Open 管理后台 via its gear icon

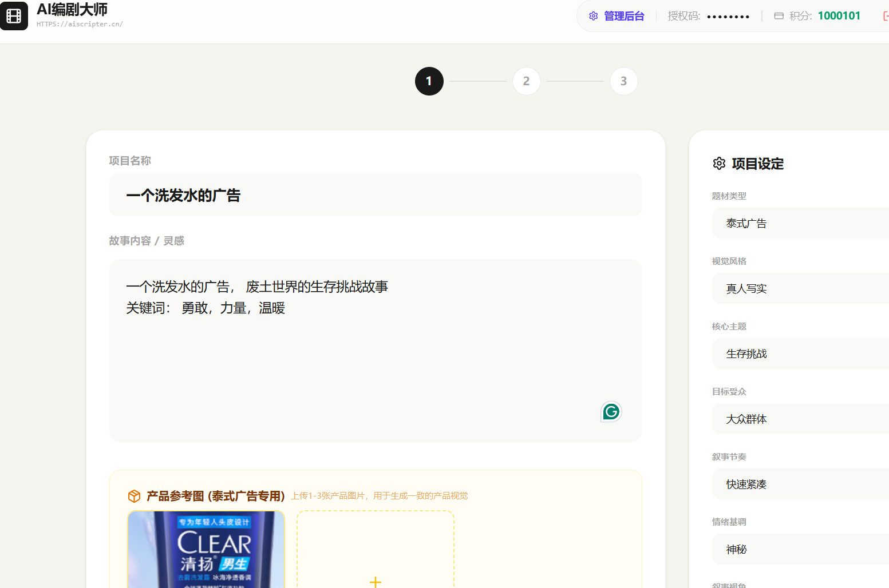point(593,16)
